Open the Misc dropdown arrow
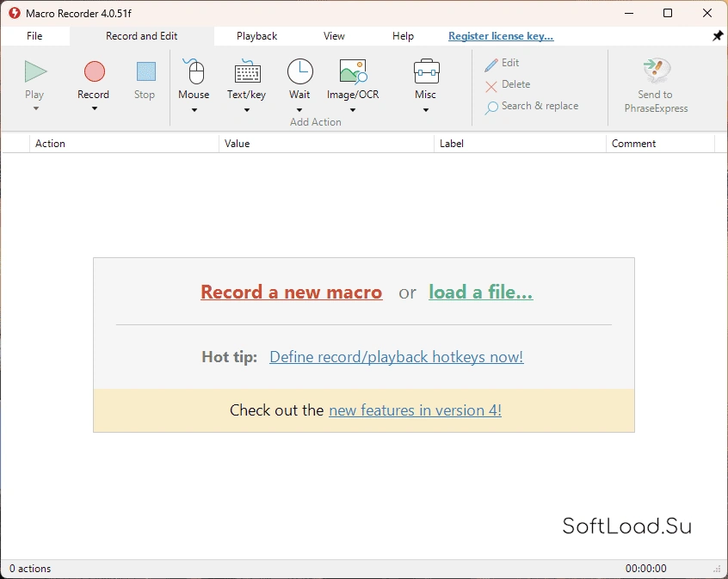728x579 pixels. point(426,110)
